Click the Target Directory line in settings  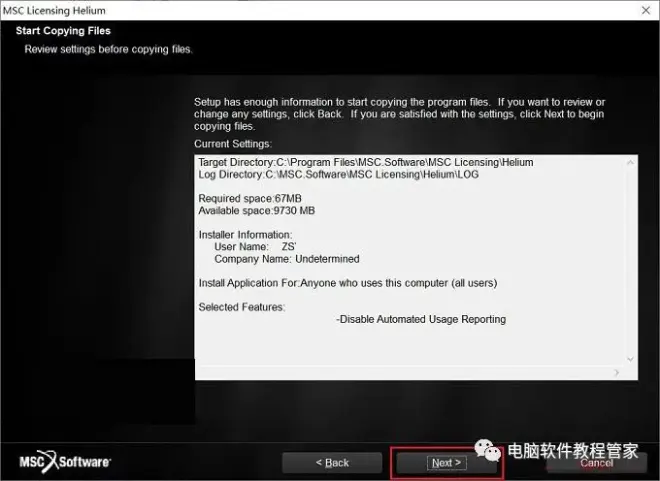coord(366,162)
